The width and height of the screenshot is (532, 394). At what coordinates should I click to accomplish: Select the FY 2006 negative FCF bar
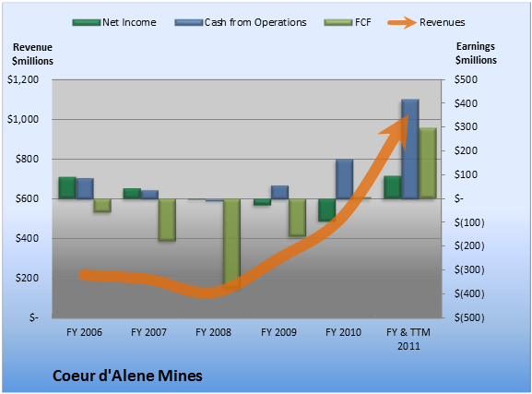pyautogui.click(x=102, y=206)
